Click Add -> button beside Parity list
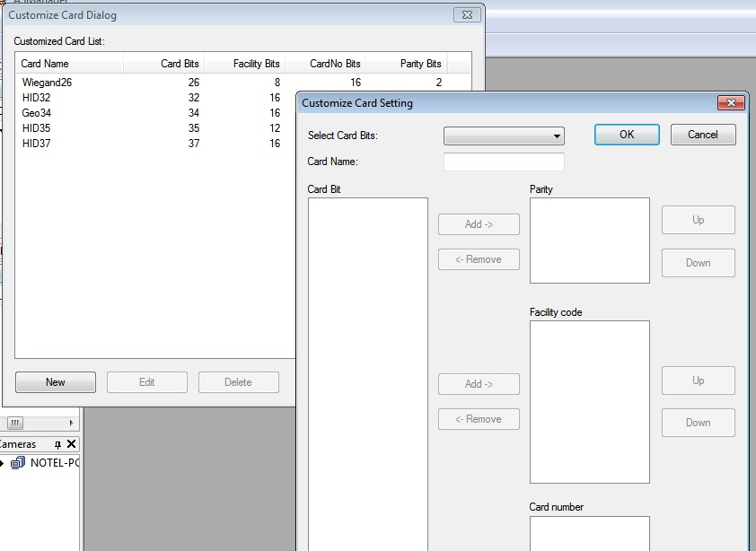The image size is (756, 551). [479, 224]
